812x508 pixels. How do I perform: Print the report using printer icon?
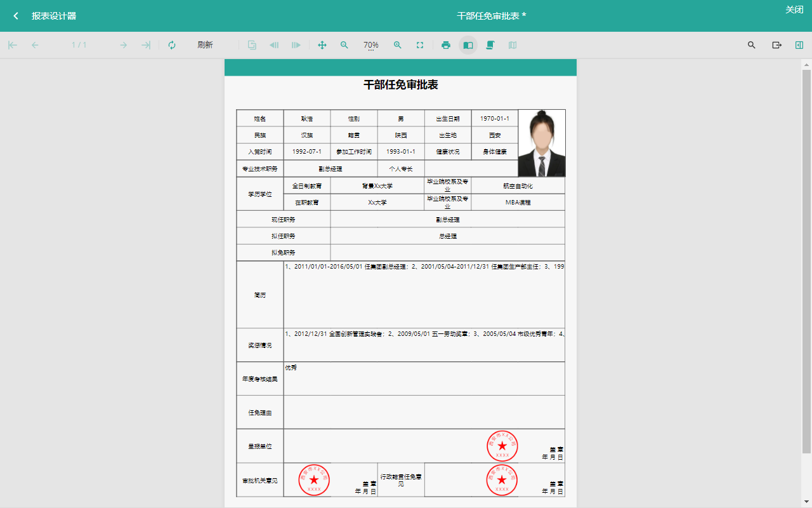[446, 45]
